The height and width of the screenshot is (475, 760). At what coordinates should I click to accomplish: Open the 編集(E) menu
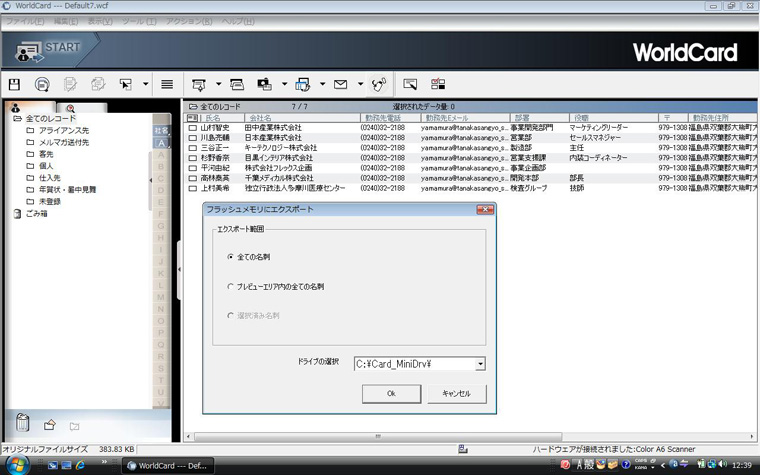point(66,21)
